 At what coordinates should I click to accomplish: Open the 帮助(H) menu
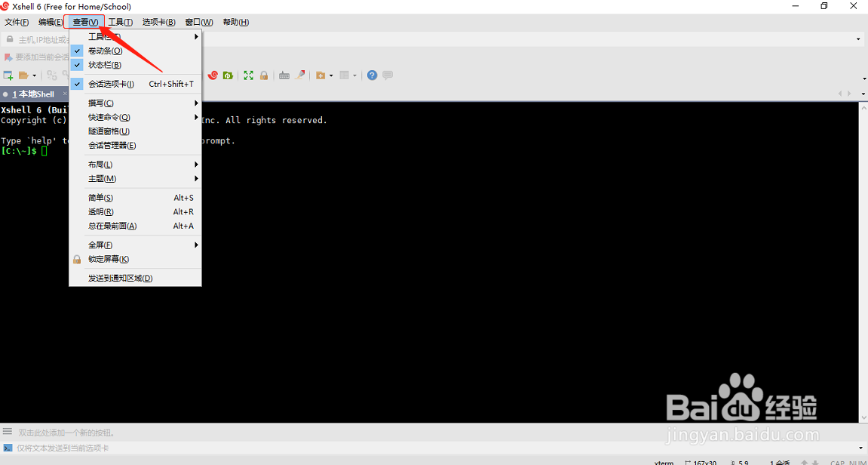click(236, 22)
